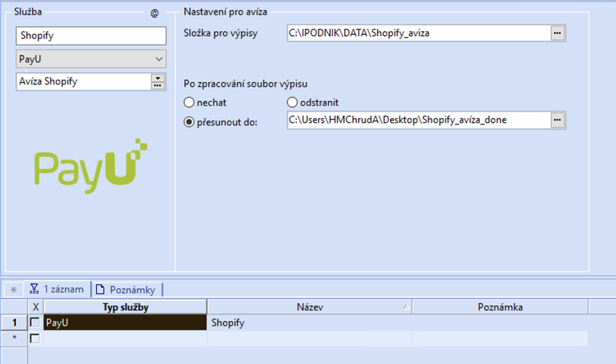Select the Shopify cell in Název column

click(x=309, y=322)
